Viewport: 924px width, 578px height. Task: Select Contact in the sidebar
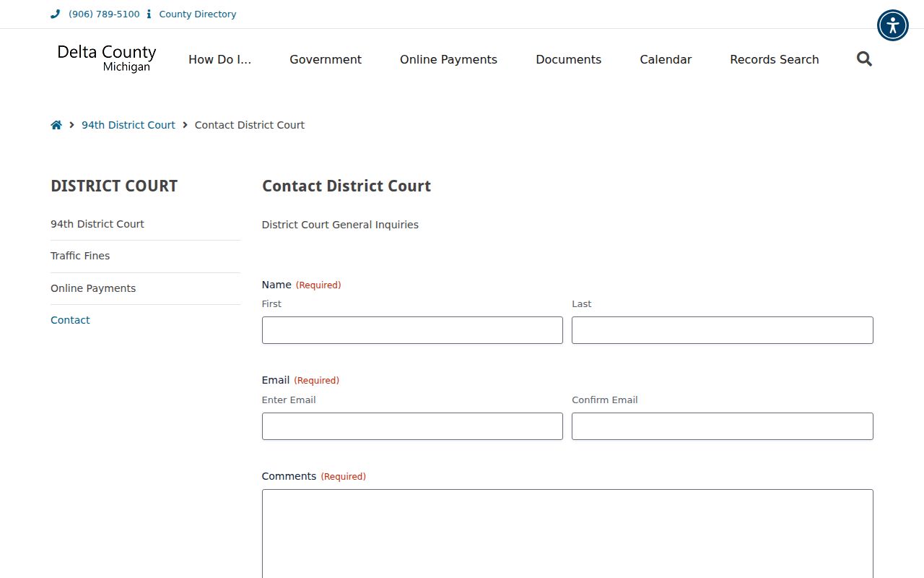70,320
